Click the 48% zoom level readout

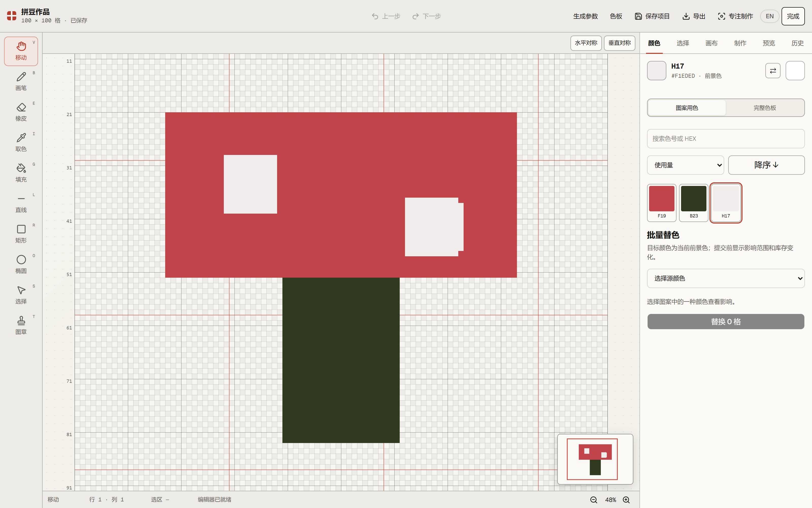click(x=611, y=500)
